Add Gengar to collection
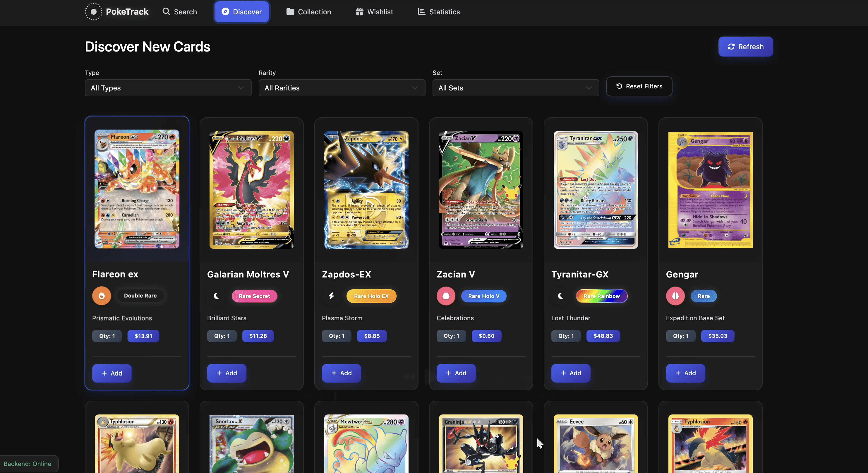The image size is (868, 473). point(686,373)
